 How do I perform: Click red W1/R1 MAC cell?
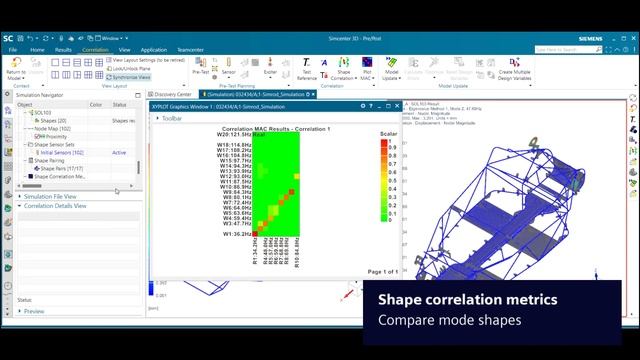tap(255, 234)
